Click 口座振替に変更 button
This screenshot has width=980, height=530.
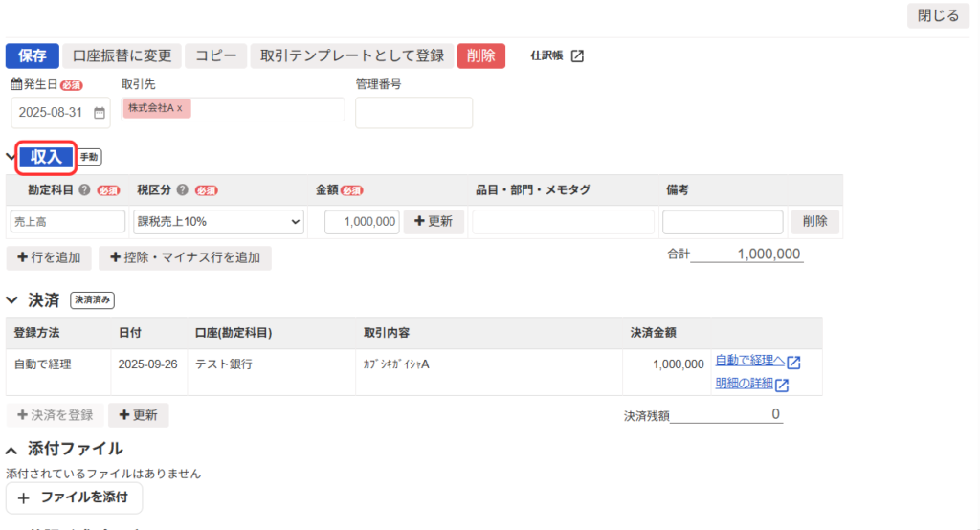[122, 55]
